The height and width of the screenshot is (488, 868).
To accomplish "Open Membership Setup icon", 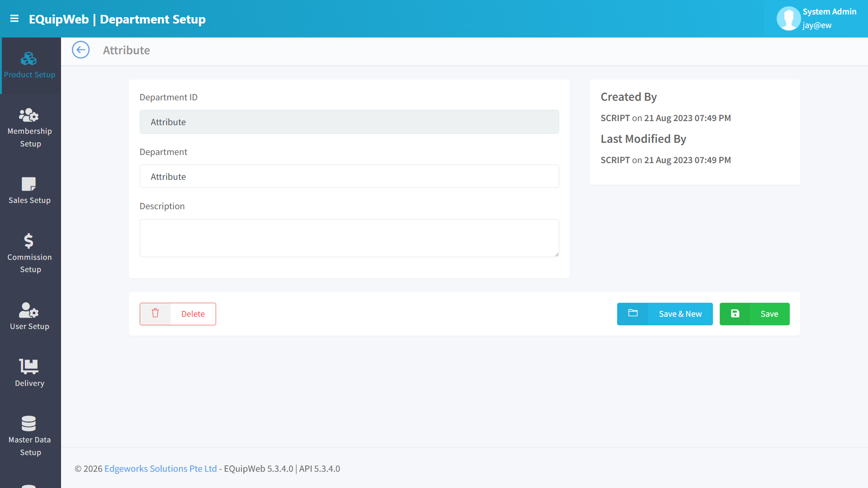I will point(29,115).
